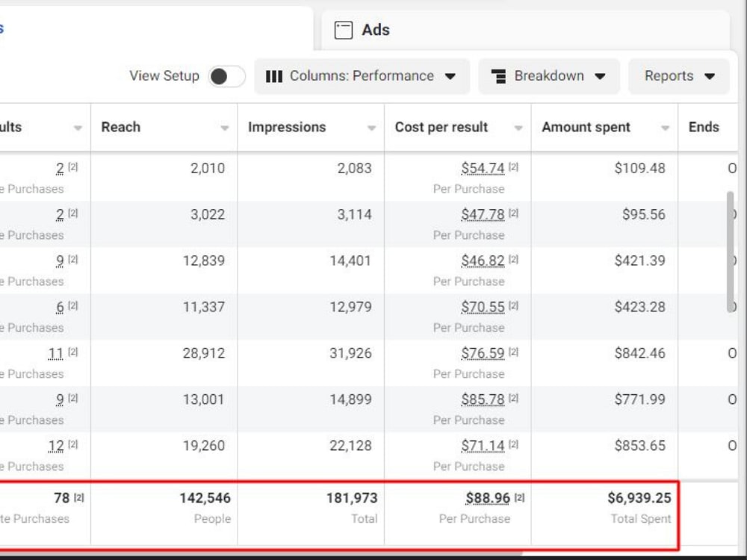
Task: Toggle the View Setup switch
Action: pos(227,76)
